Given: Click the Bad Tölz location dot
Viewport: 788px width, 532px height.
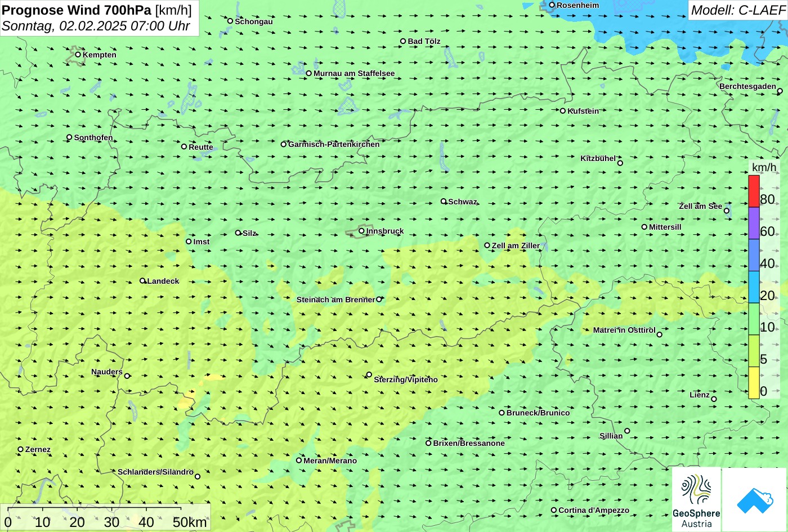Looking at the screenshot, I should pyautogui.click(x=403, y=41).
